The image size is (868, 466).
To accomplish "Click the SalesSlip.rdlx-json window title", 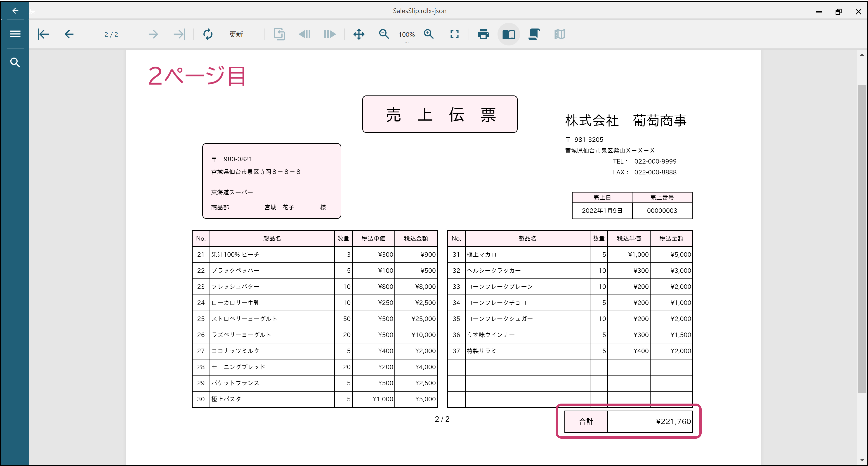I will point(420,11).
